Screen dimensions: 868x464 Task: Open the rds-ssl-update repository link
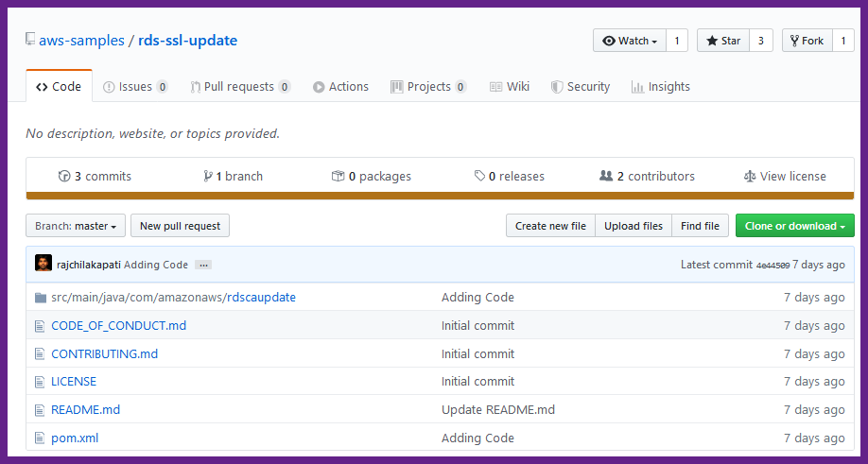click(187, 41)
